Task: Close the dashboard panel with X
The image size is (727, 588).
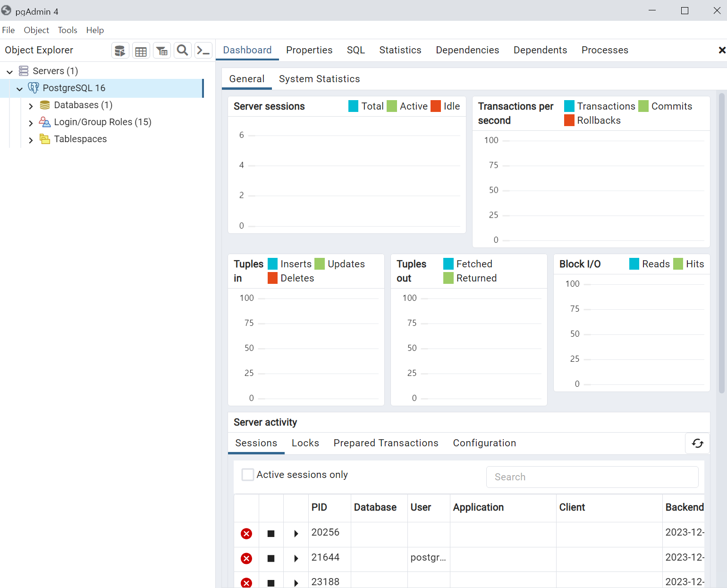Action: tap(722, 50)
